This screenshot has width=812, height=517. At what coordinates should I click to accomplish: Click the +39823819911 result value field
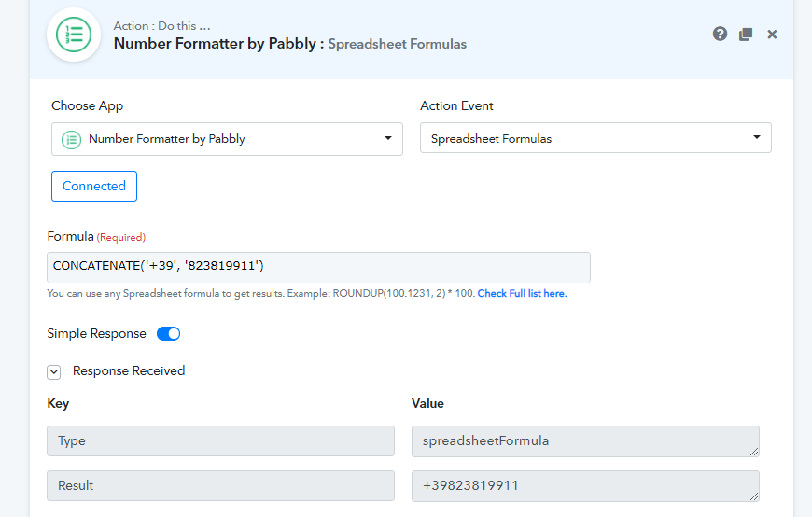[584, 485]
